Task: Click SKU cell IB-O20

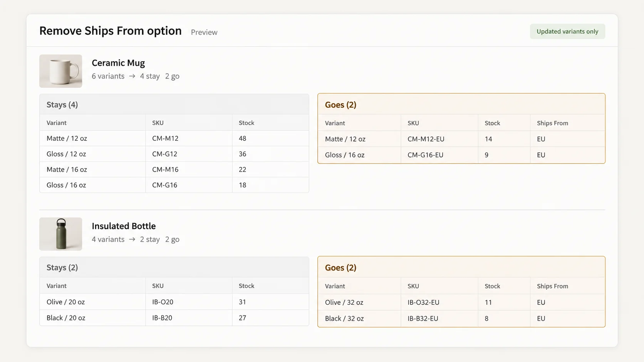Action: click(189, 302)
